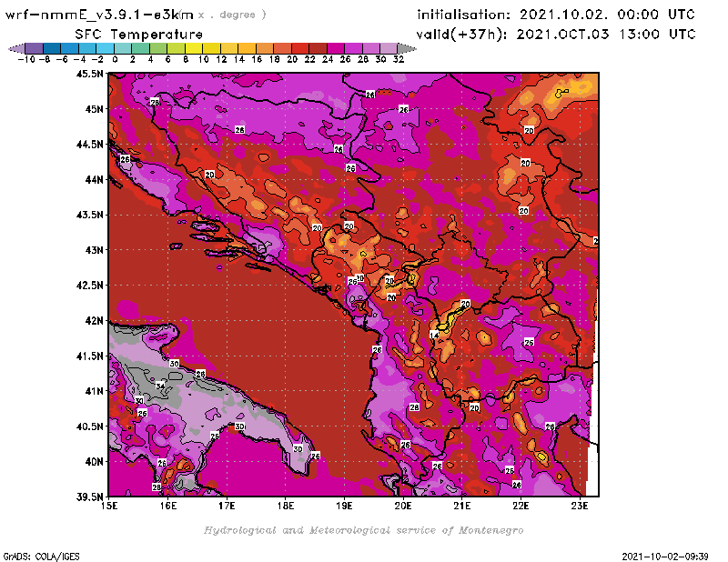Click the 26 contour label near 41.5N 22E
The image size is (728, 562).
[528, 343]
